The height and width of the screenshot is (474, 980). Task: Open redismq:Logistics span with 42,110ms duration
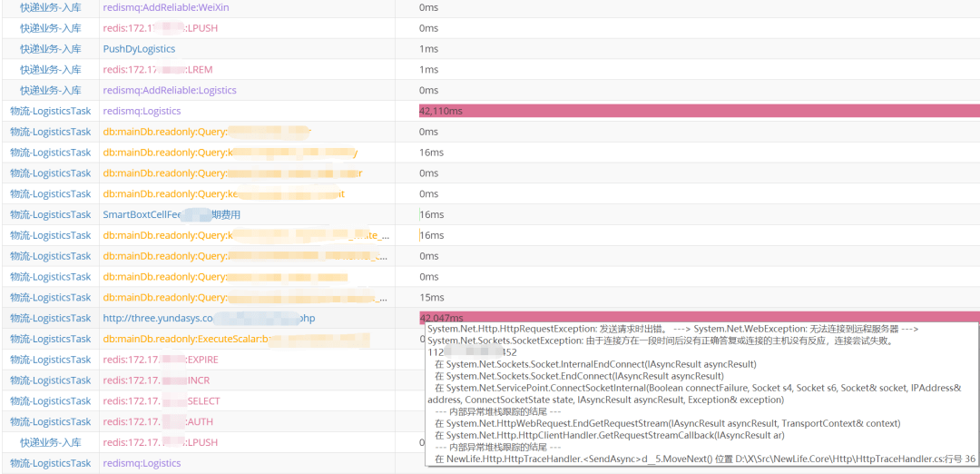(x=142, y=111)
